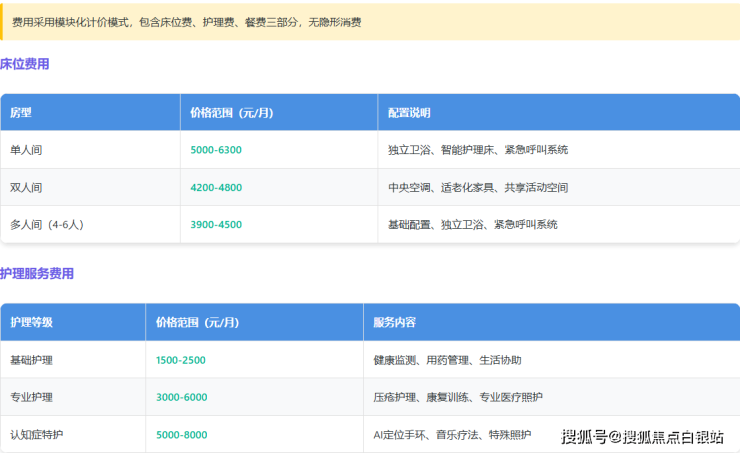
Task: Click the 中央空调、适老化家具 description cell
Action: tap(478, 187)
